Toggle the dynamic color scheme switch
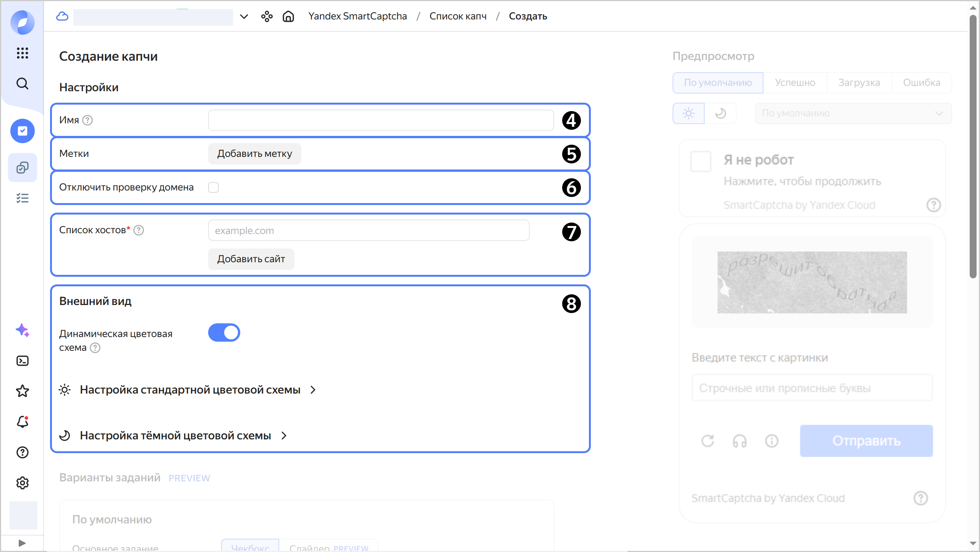The width and height of the screenshot is (980, 552). (x=224, y=332)
